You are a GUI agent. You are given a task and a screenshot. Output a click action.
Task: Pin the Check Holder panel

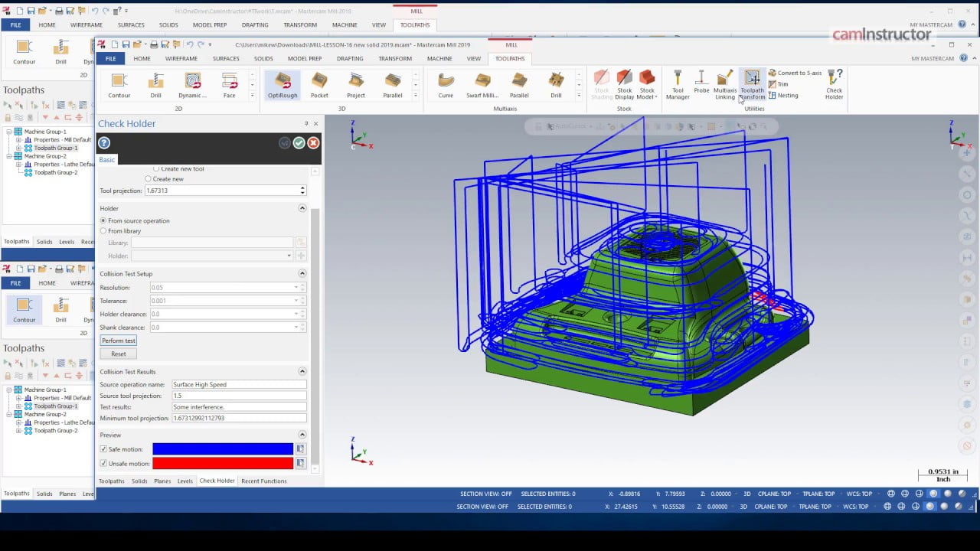point(306,124)
